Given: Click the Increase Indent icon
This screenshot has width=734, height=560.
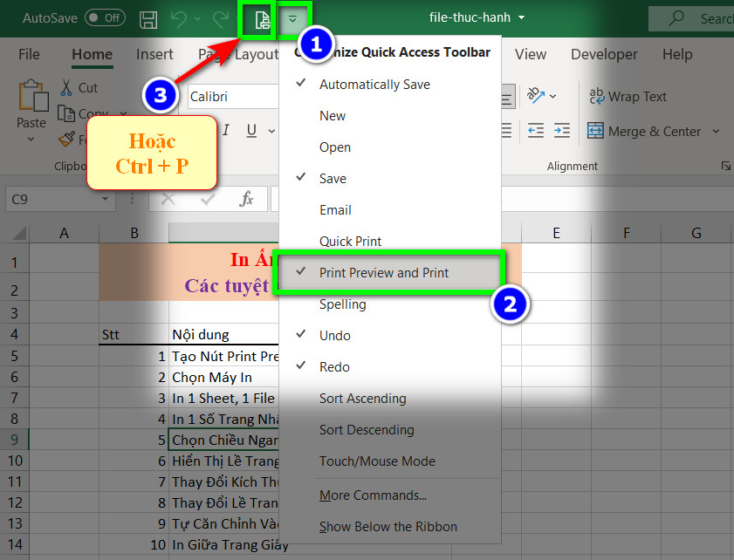Looking at the screenshot, I should pyautogui.click(x=562, y=131).
